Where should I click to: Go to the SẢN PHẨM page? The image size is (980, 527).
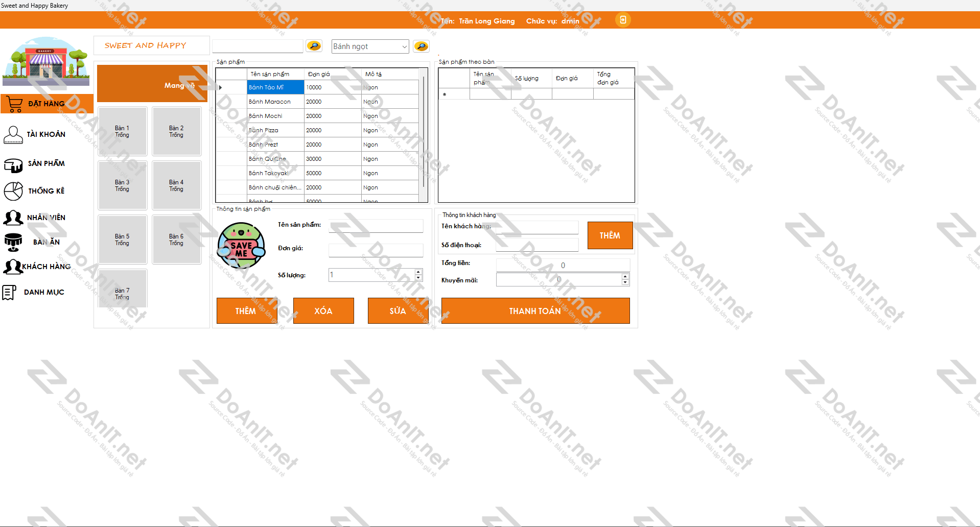coord(46,163)
